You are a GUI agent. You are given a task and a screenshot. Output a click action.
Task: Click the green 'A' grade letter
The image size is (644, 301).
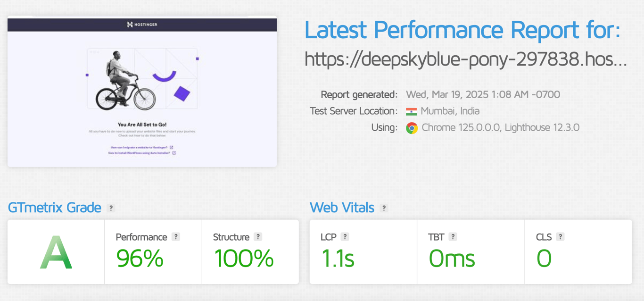[x=55, y=252]
